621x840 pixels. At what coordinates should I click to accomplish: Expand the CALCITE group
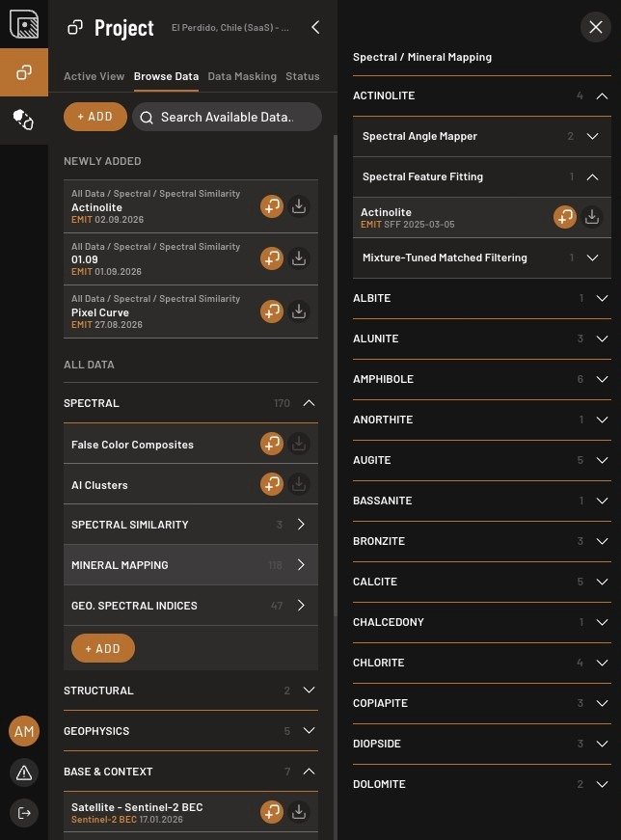pos(482,582)
